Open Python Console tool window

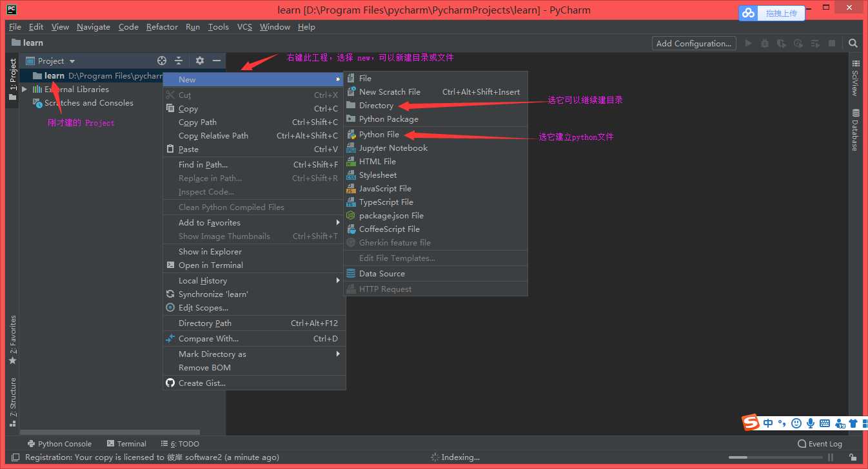(60, 444)
